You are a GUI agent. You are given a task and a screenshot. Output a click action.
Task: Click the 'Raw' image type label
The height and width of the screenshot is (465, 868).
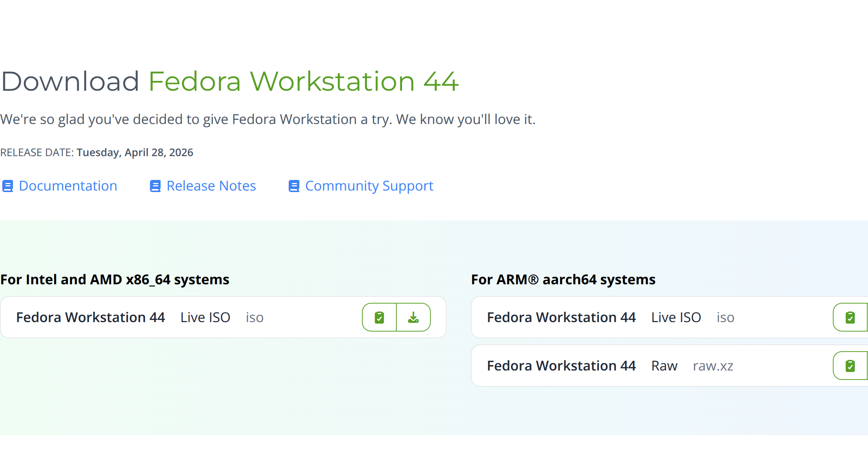tap(665, 366)
